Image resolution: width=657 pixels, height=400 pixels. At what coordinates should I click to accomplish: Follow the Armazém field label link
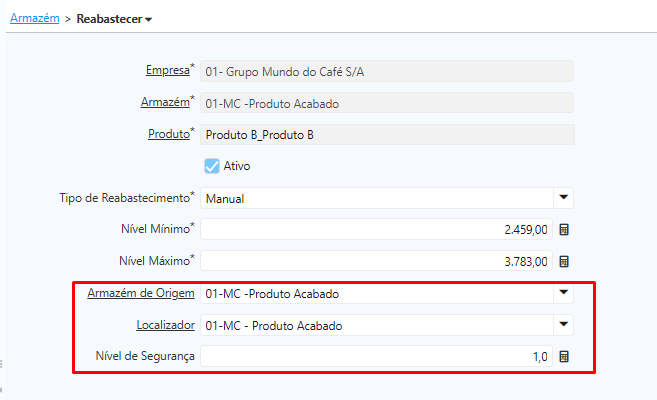coord(164,103)
